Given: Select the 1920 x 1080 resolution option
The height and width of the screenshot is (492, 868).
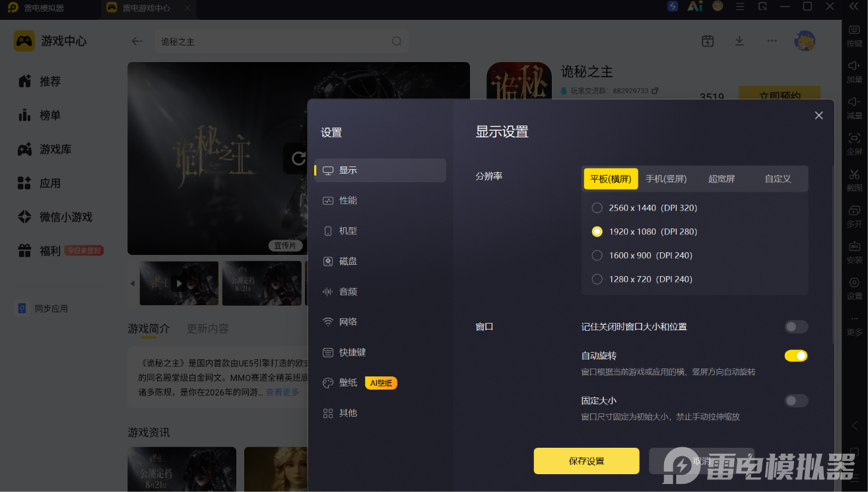Looking at the screenshot, I should click(644, 231).
